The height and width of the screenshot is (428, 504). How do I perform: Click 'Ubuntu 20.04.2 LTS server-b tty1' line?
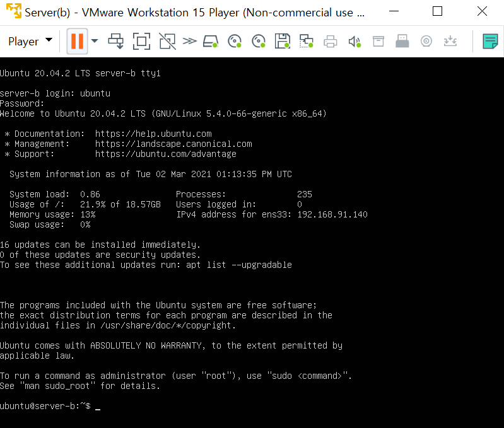click(80, 73)
